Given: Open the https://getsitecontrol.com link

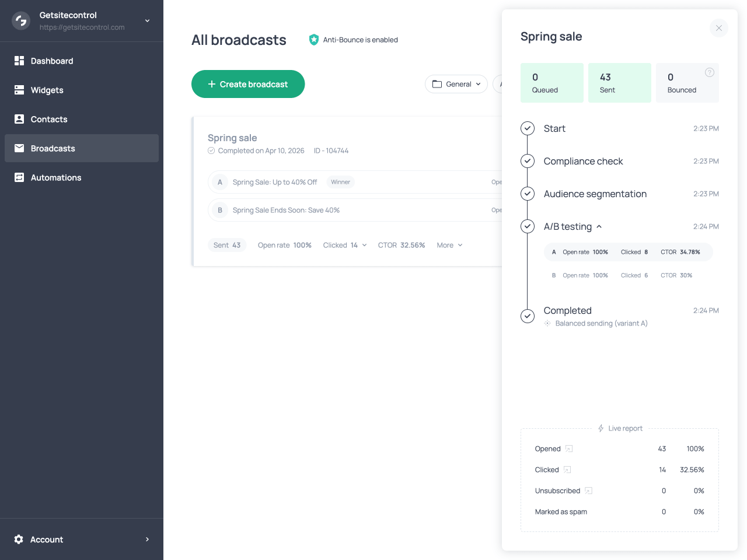Looking at the screenshot, I should [x=83, y=27].
